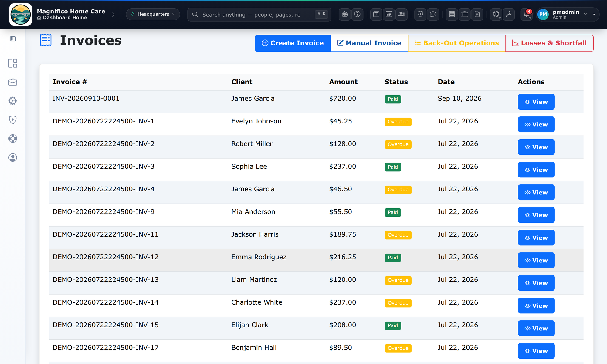Open the Manual Invoice tab
Image resolution: width=607 pixels, height=364 pixels.
click(x=369, y=43)
